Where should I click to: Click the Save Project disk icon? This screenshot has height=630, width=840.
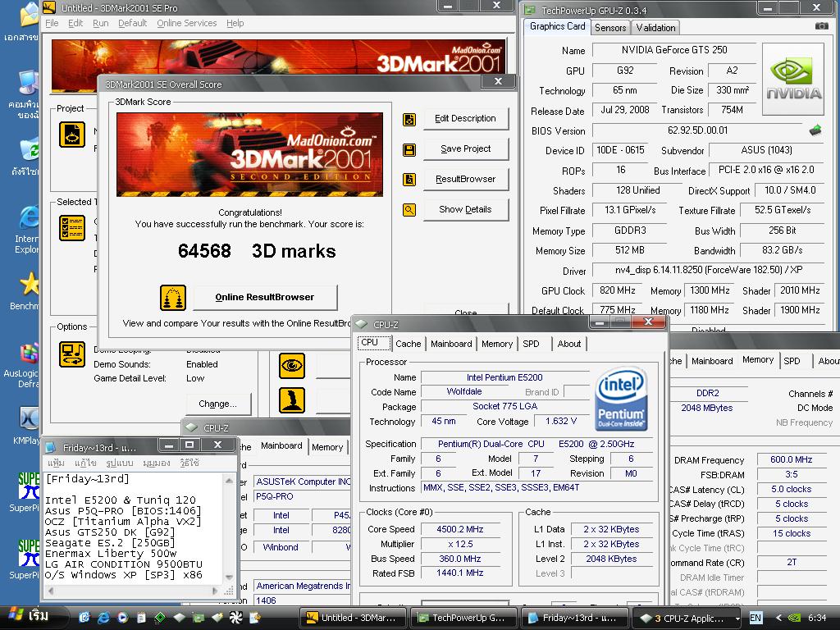coord(409,149)
